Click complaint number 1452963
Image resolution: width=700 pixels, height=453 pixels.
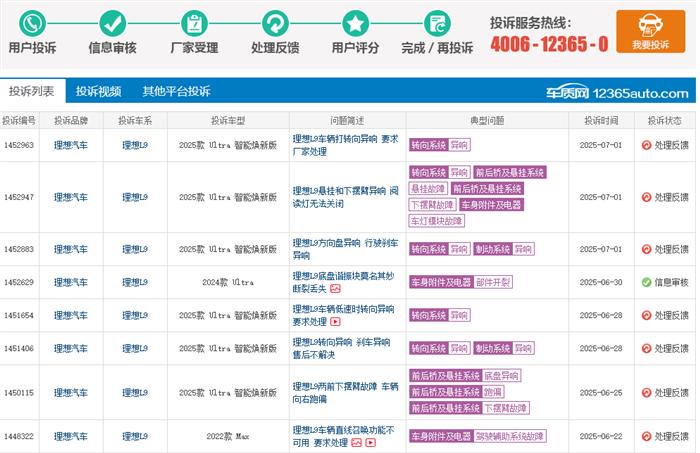coord(19,145)
